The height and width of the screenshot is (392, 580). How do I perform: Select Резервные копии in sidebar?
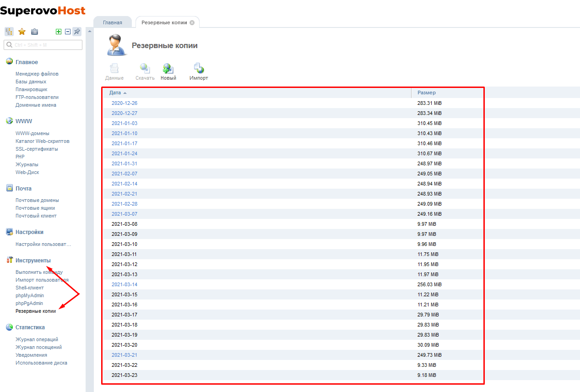click(x=36, y=311)
